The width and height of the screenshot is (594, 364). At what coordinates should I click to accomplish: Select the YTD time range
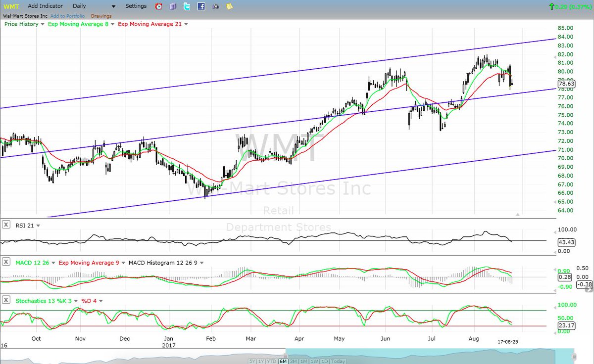pyautogui.click(x=273, y=361)
